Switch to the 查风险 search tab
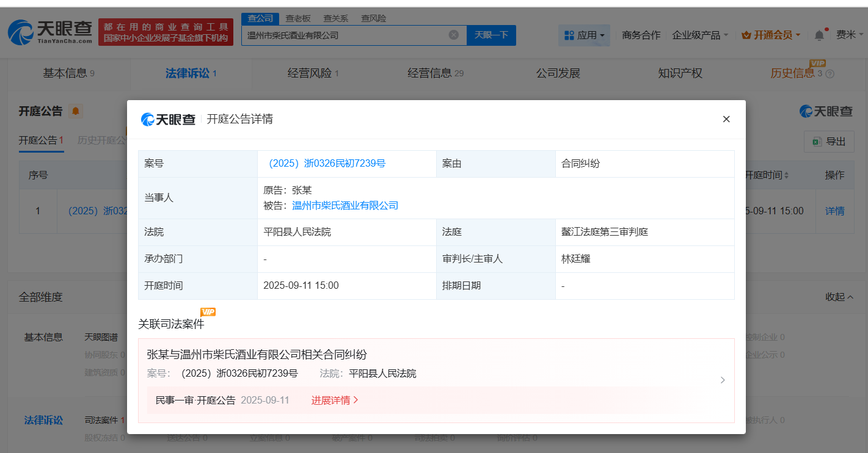 point(373,18)
